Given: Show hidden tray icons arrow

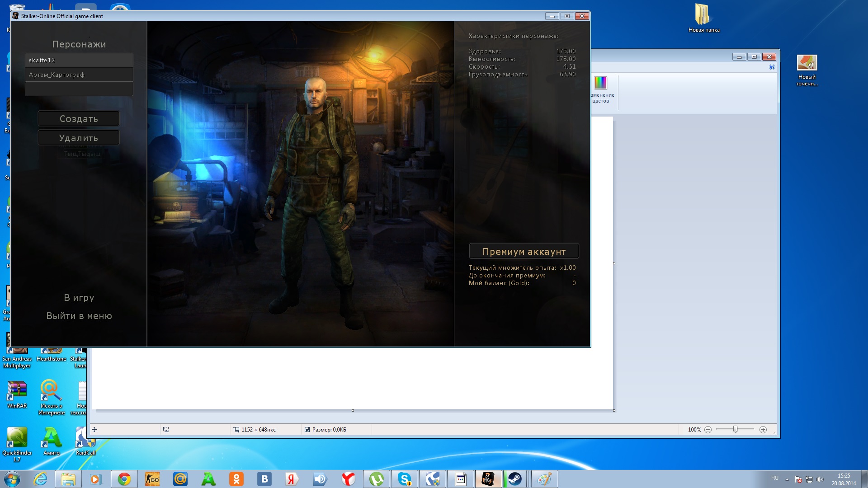Looking at the screenshot, I should [x=787, y=479].
